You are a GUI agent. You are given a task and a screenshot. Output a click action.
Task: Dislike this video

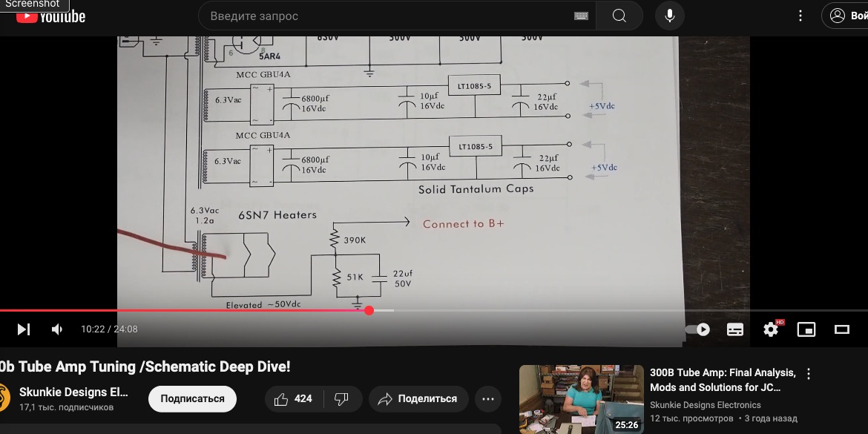pos(341,399)
